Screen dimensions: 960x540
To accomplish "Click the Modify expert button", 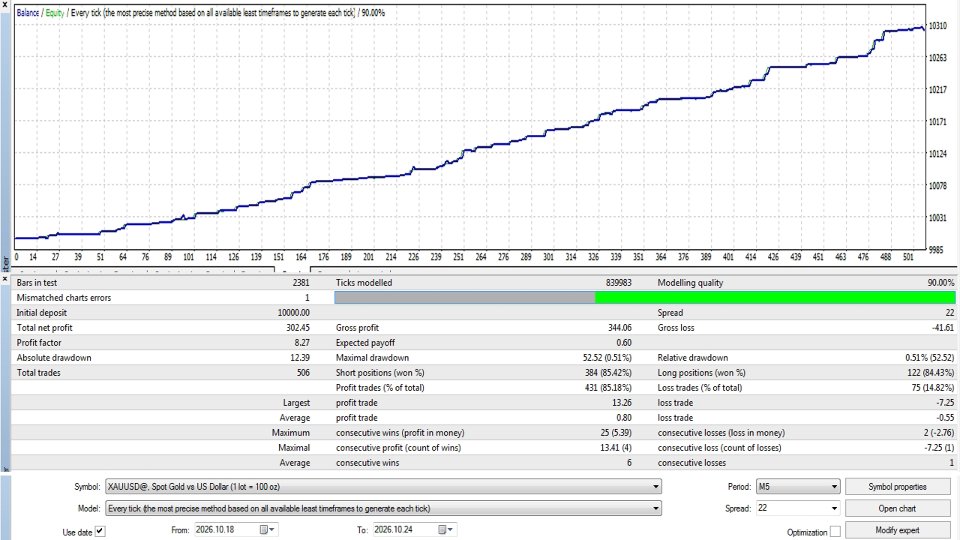I will pyautogui.click(x=897, y=530).
